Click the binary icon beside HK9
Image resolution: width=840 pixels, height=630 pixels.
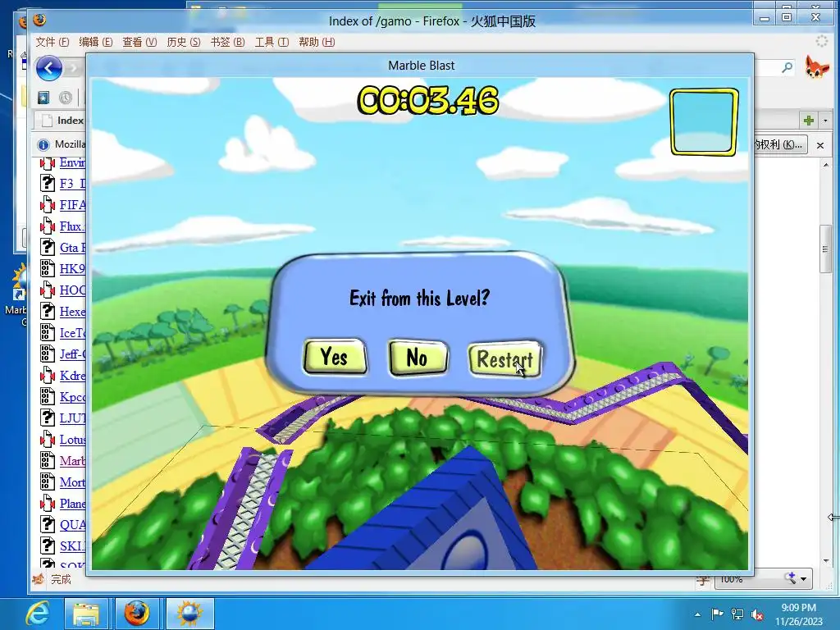48,268
